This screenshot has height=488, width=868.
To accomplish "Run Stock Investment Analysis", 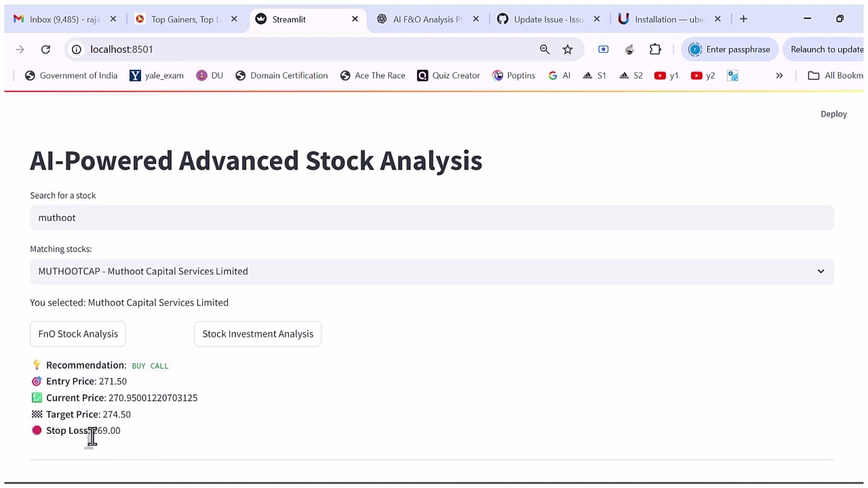I will coord(258,333).
